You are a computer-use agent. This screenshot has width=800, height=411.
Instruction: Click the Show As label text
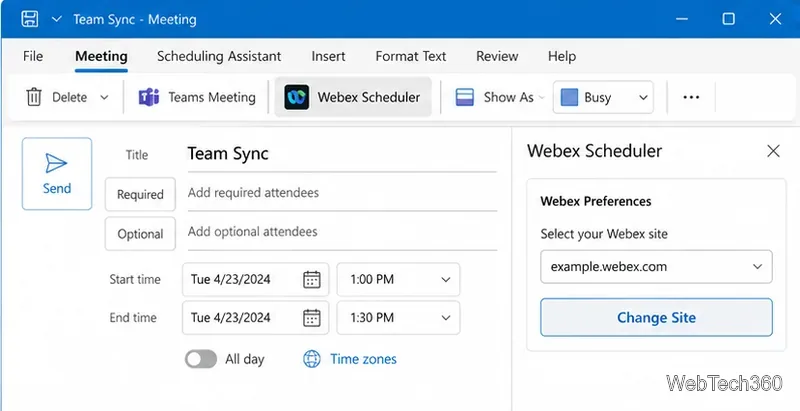(508, 97)
